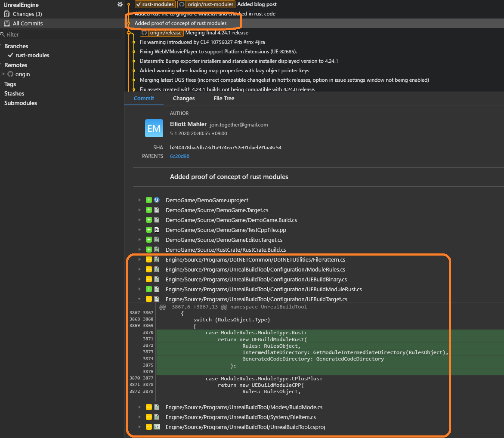504x438 pixels.
Task: Expand the origin remote node
Action: pyautogui.click(x=3, y=74)
